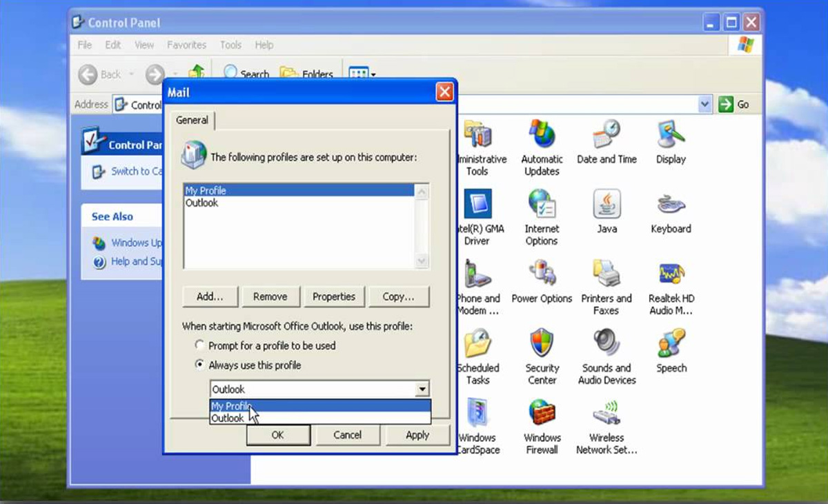Choose "My Profile" in the dropdown list
Screen dimensions: 828x504
pyautogui.click(x=231, y=406)
